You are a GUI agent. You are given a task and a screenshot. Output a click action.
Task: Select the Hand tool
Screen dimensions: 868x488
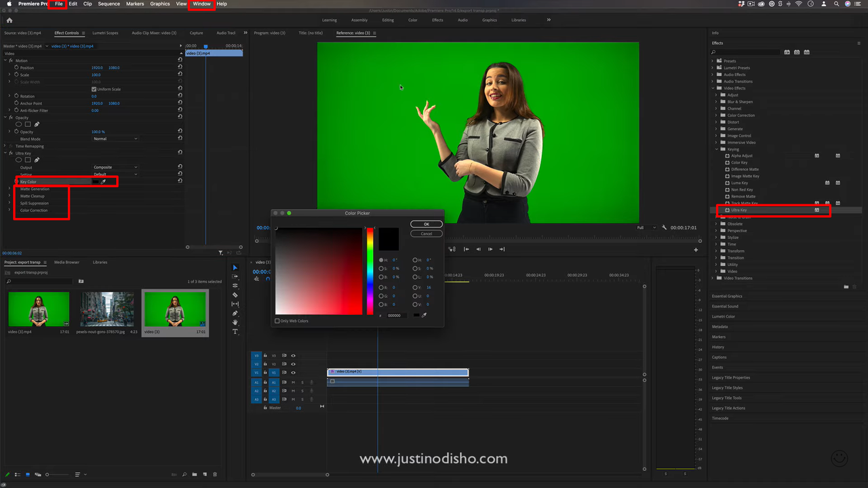235,322
